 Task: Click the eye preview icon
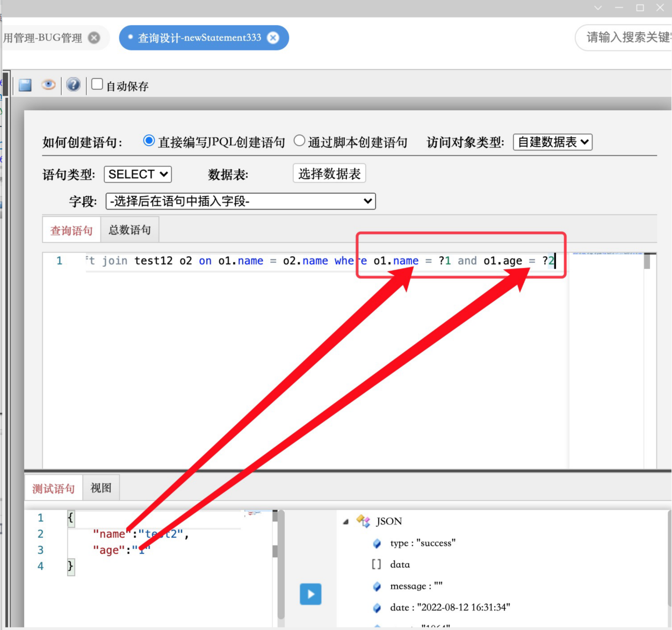point(48,85)
